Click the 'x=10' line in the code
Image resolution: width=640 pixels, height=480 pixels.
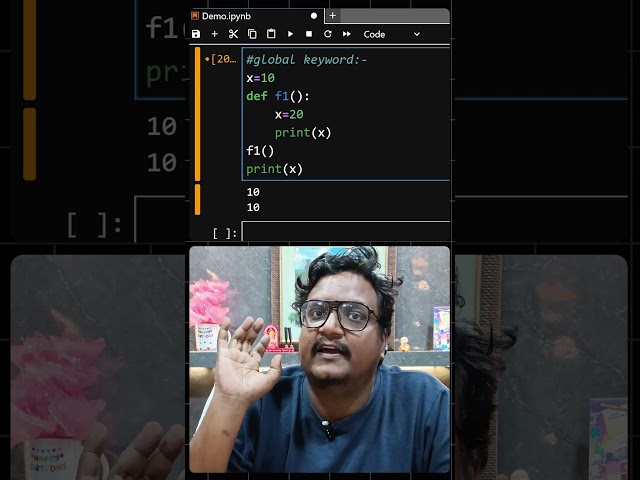(x=260, y=78)
